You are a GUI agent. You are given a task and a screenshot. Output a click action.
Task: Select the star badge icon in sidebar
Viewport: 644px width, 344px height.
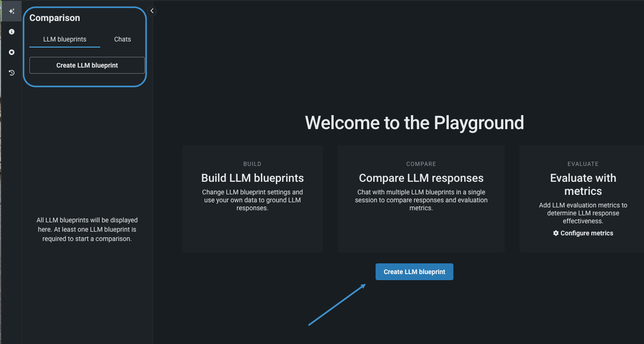coord(12,52)
